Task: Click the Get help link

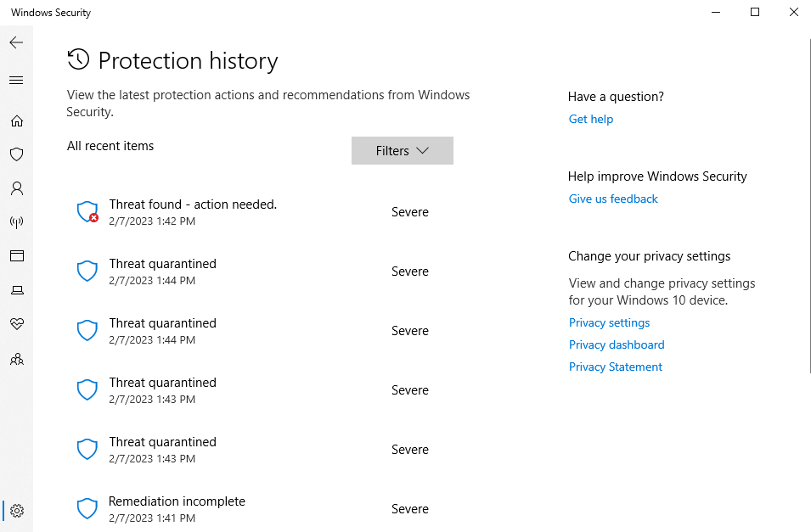Action: [591, 119]
